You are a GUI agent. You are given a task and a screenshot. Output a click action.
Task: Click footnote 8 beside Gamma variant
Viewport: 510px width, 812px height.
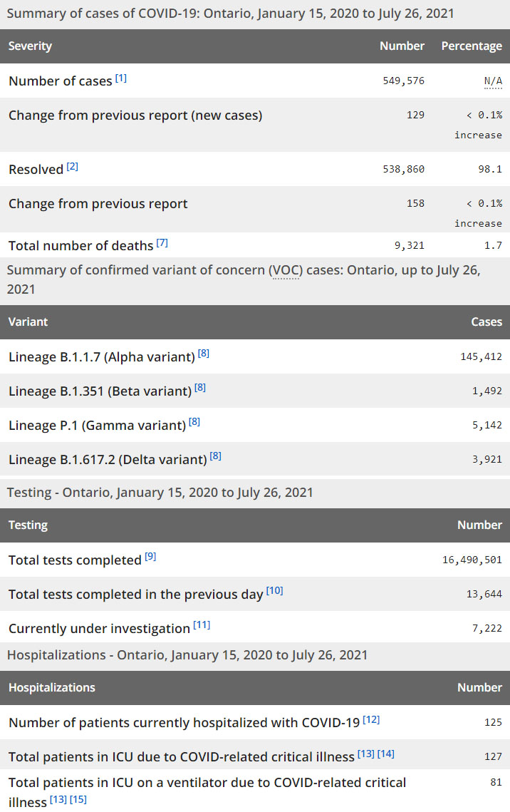click(x=194, y=421)
